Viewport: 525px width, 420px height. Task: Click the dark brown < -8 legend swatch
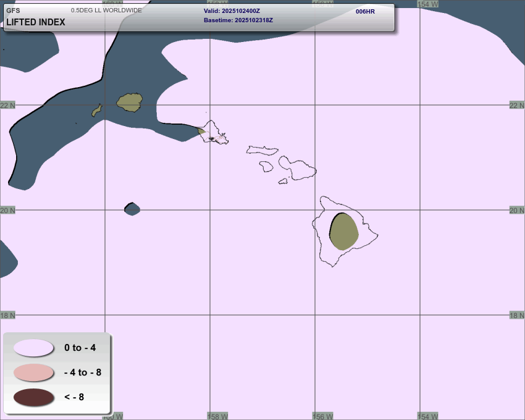pyautogui.click(x=33, y=397)
